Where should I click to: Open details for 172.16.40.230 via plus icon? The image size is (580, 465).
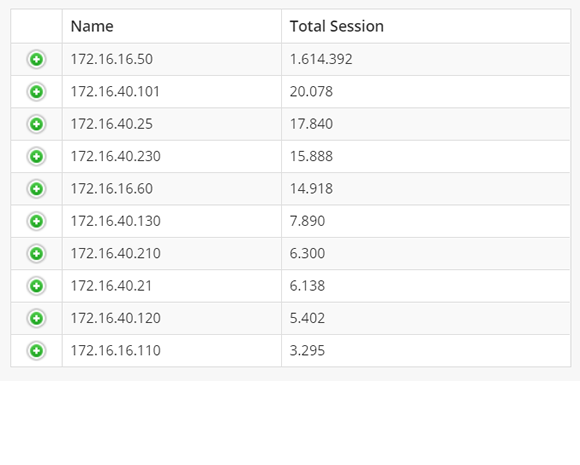point(36,156)
